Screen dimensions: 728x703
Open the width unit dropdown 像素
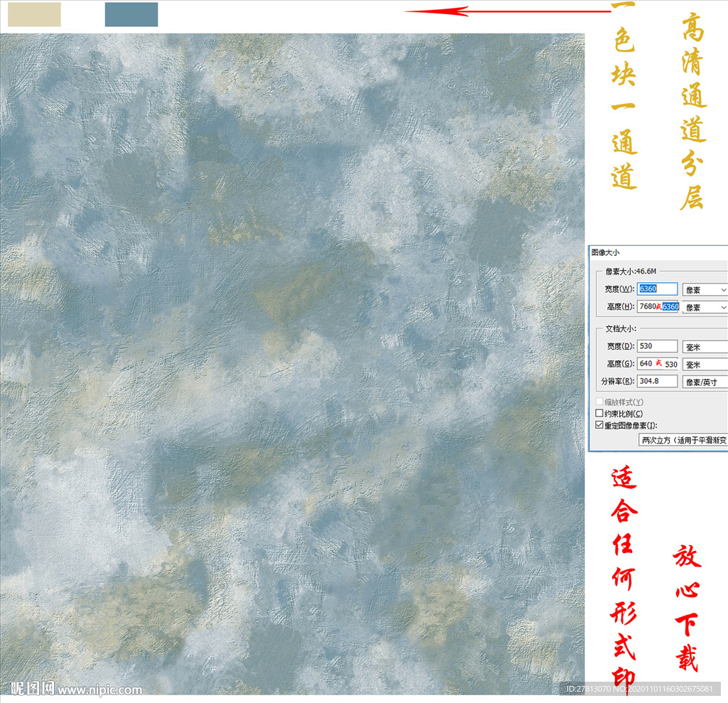705,290
